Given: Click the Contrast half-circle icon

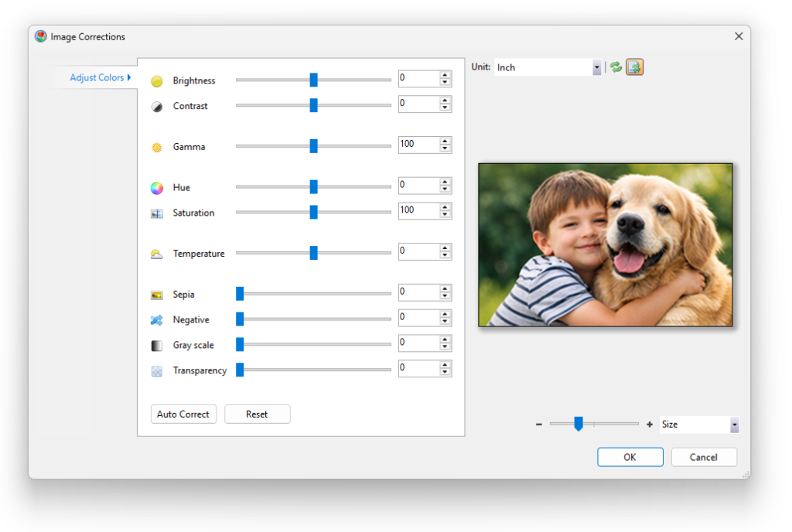Looking at the screenshot, I should pos(156,107).
